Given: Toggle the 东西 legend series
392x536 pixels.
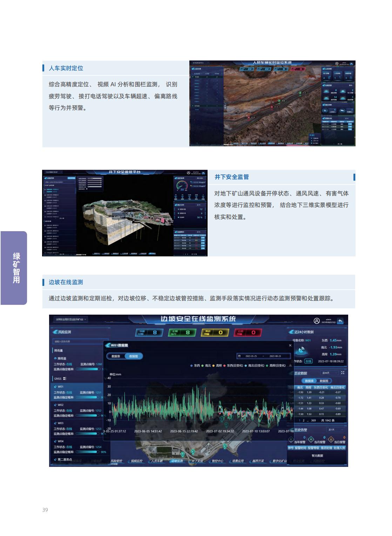Looking at the screenshot, I should point(195,365).
